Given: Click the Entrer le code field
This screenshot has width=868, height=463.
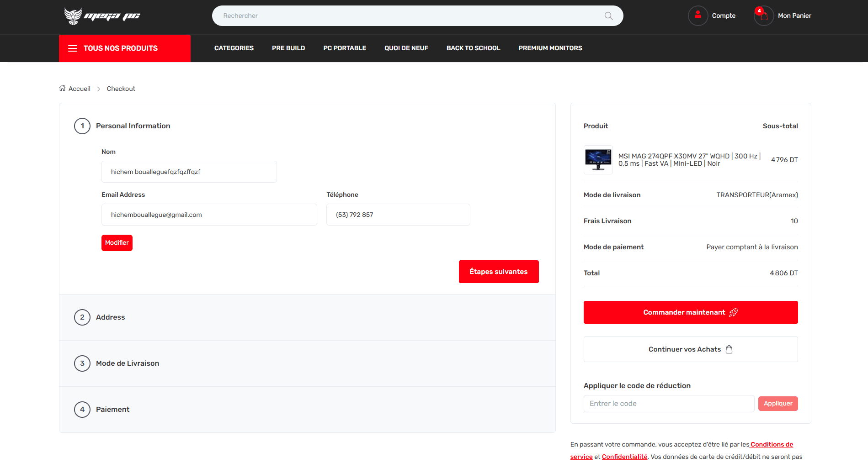Looking at the screenshot, I should click(x=669, y=404).
